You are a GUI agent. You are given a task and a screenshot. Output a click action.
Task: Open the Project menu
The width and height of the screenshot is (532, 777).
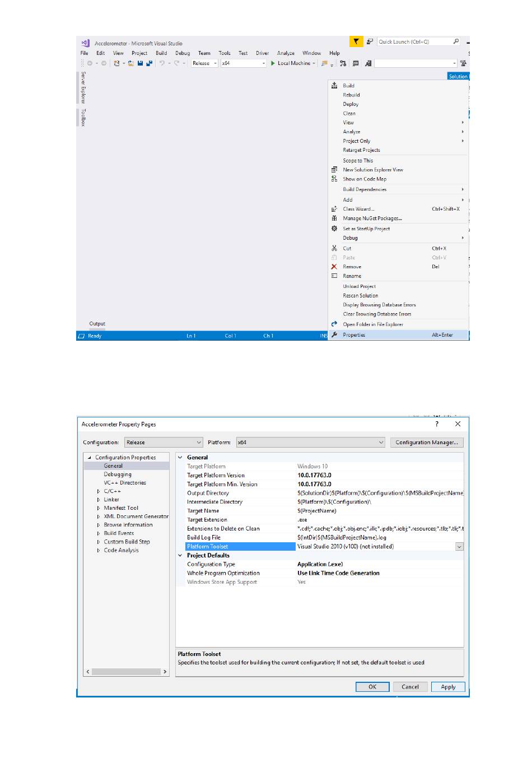[x=139, y=53]
